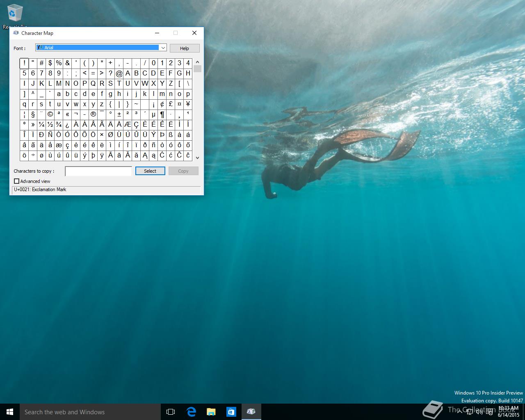Select the digit 7 cell

point(41,73)
